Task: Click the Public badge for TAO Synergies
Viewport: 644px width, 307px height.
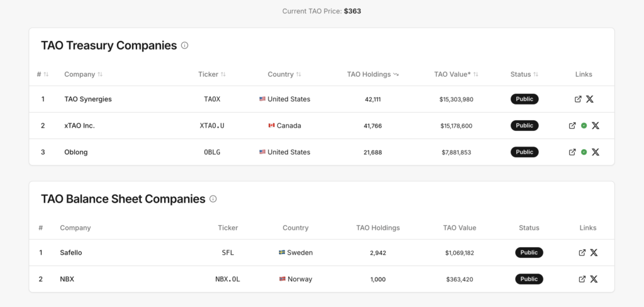Action: tap(525, 99)
